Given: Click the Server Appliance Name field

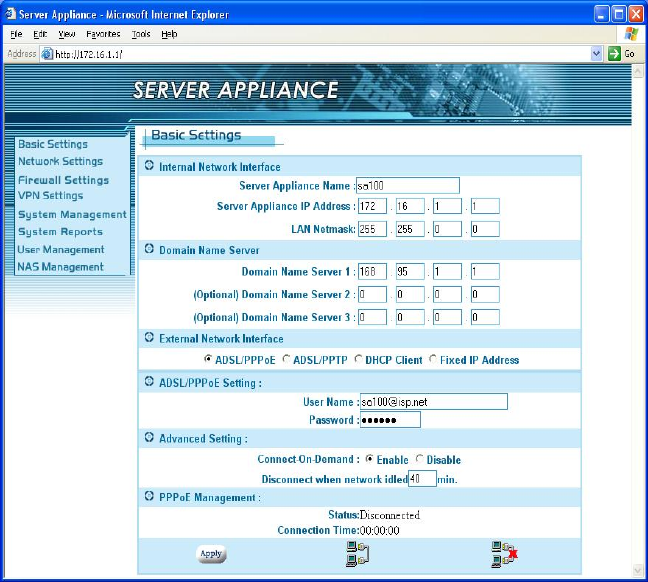Looking at the screenshot, I should pos(408,186).
